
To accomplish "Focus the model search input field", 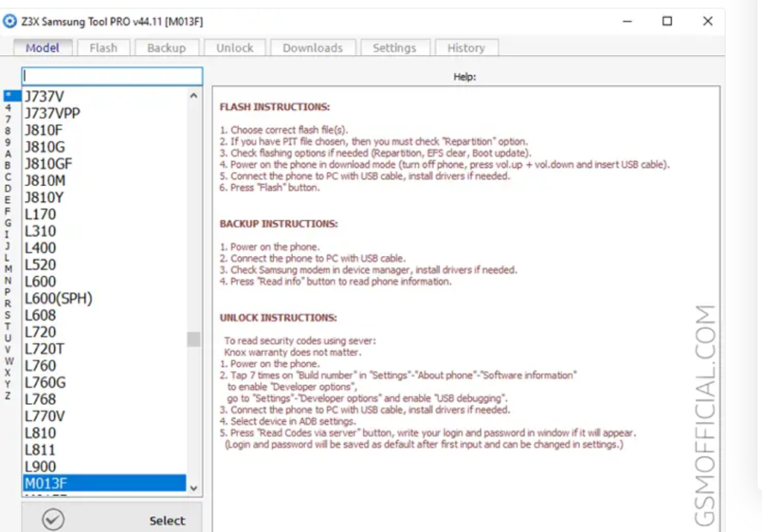I will click(112, 76).
